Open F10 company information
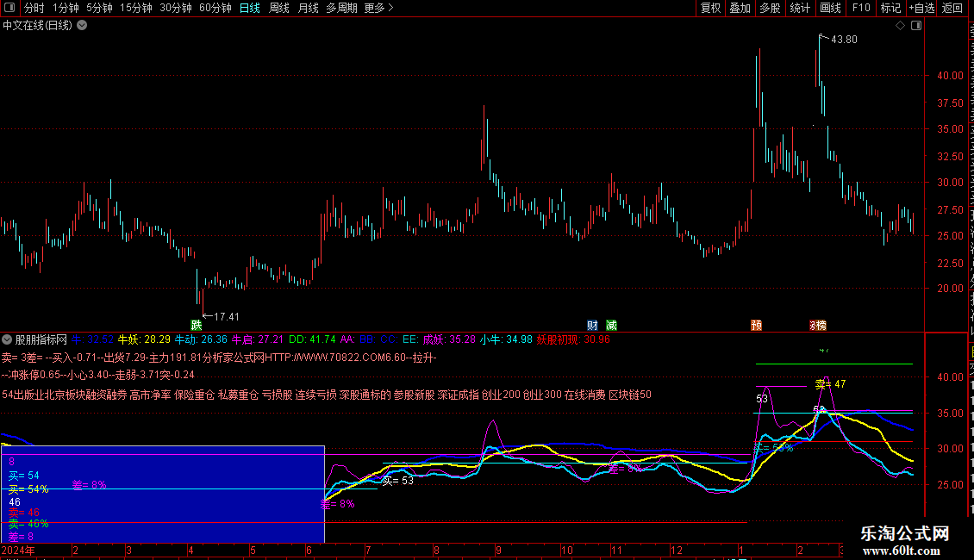The image size is (974, 560). pyautogui.click(x=861, y=9)
